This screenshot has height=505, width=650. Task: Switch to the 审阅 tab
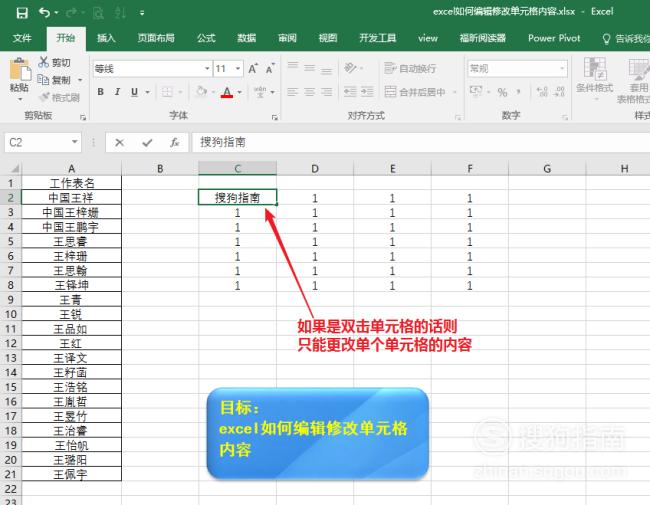pyautogui.click(x=287, y=38)
